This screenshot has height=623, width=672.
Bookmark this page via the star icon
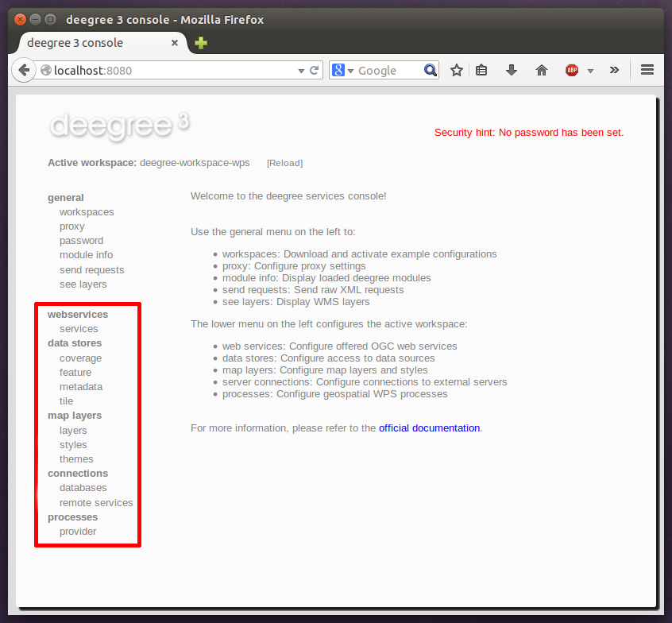click(457, 70)
